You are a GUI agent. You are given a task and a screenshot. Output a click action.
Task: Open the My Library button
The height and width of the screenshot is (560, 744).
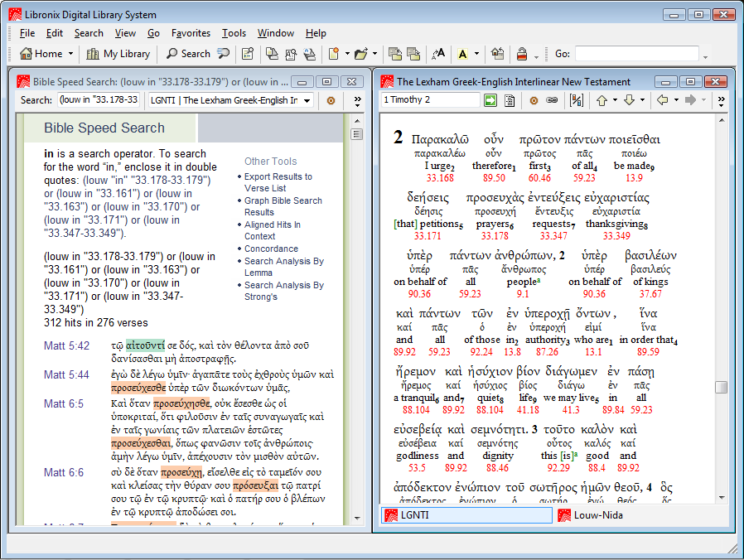click(x=118, y=54)
